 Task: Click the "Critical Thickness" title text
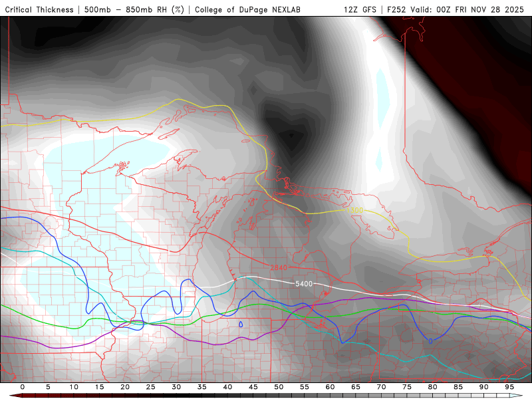pos(39,9)
